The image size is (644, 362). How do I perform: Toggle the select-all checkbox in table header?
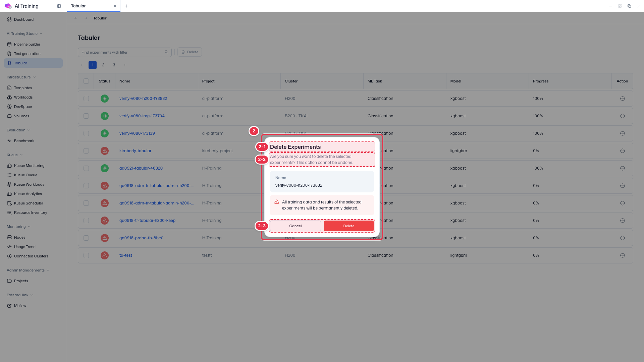pos(86,81)
